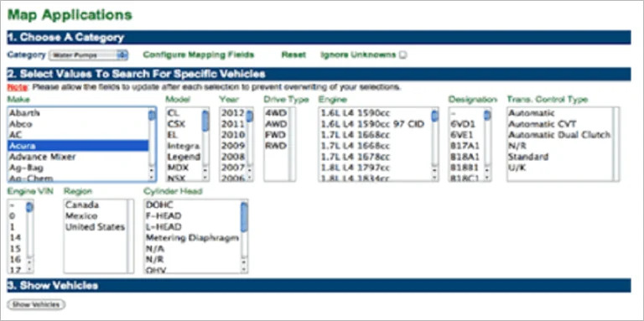Choose F-HEAD cylinder head
The image size is (644, 321).
tap(192, 216)
